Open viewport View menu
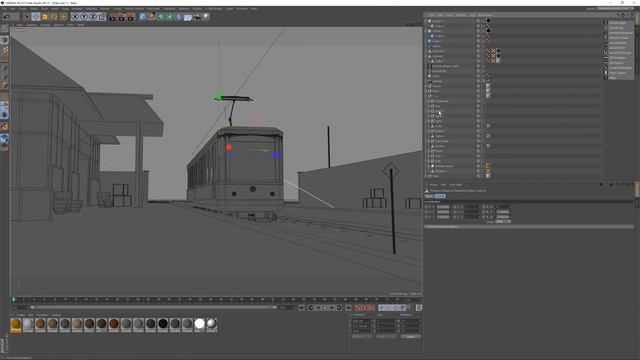The height and width of the screenshot is (360, 640). pyautogui.click(x=19, y=24)
